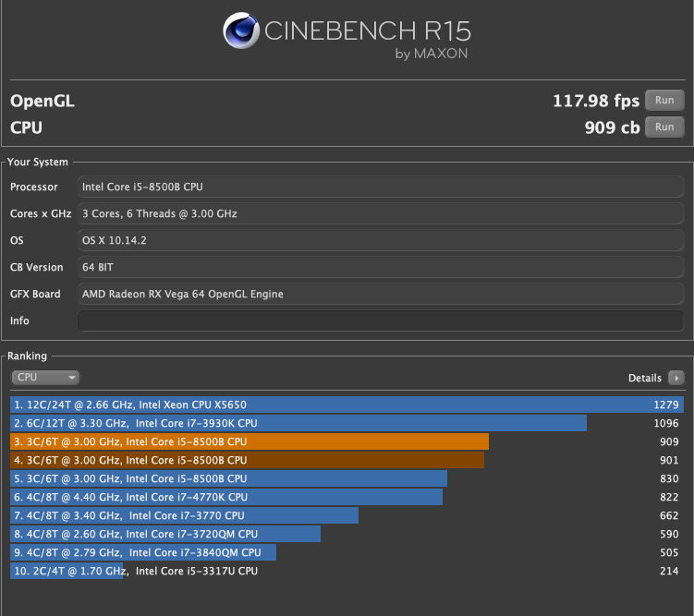
Task: Select ranking row 7 Core i7-3770
Action: point(347,515)
